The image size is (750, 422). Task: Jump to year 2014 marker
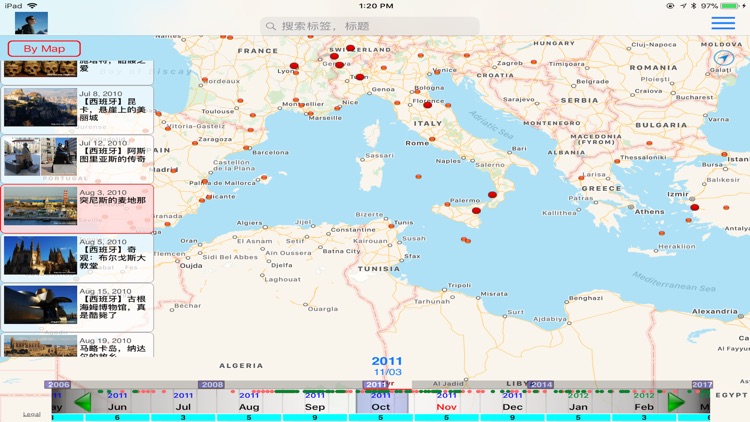pyautogui.click(x=541, y=384)
